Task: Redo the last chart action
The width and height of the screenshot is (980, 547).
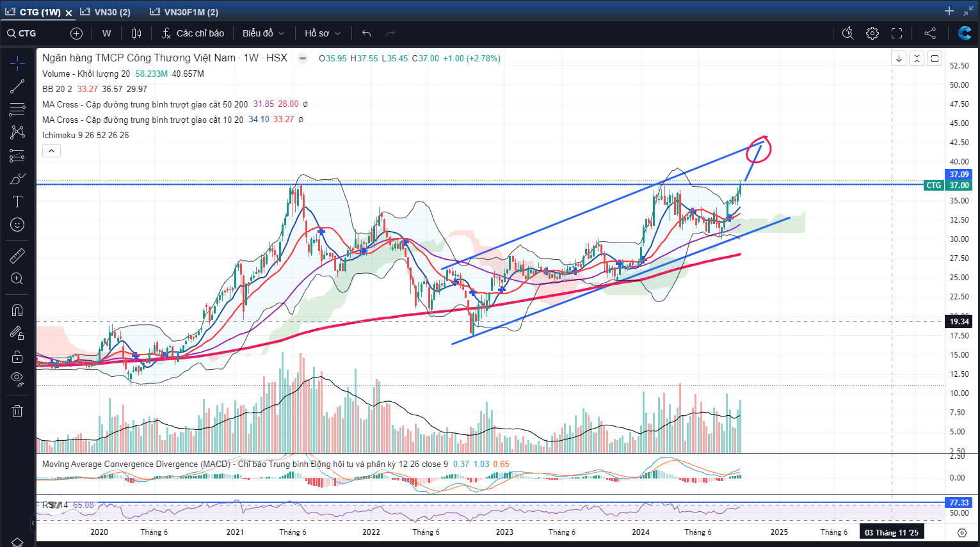Action: (x=390, y=33)
